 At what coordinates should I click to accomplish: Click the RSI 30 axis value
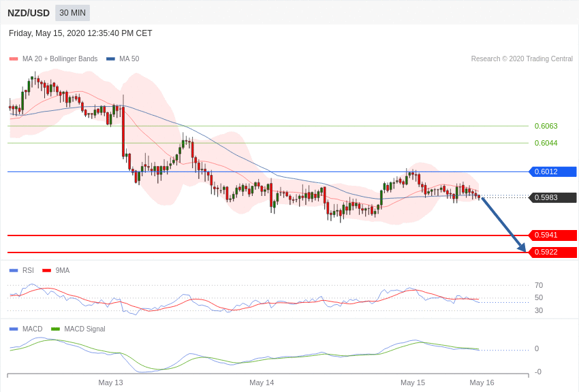tap(539, 310)
